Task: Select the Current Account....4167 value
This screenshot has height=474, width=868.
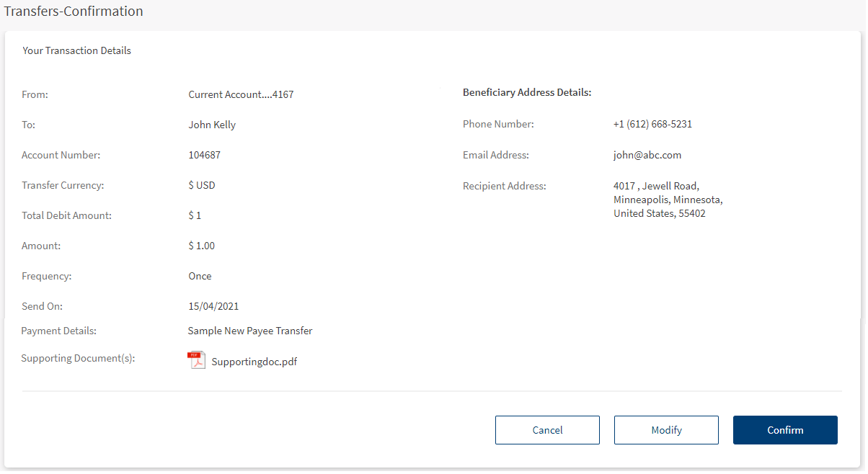Action: pos(241,94)
